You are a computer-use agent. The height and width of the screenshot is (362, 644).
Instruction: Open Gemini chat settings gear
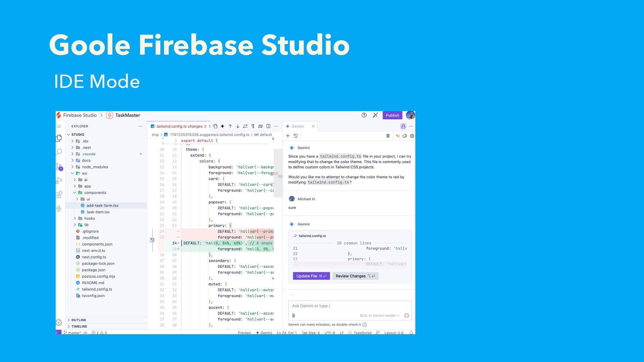[412, 136]
